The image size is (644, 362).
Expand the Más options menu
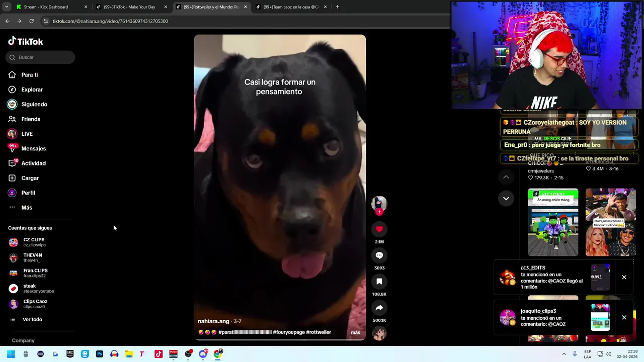coord(27,208)
